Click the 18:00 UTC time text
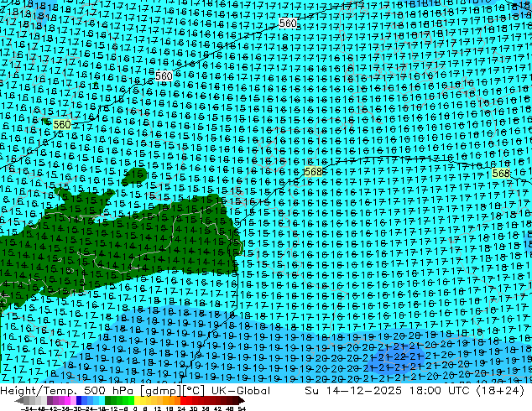Viewport: 532px width, 411px height. point(439,391)
